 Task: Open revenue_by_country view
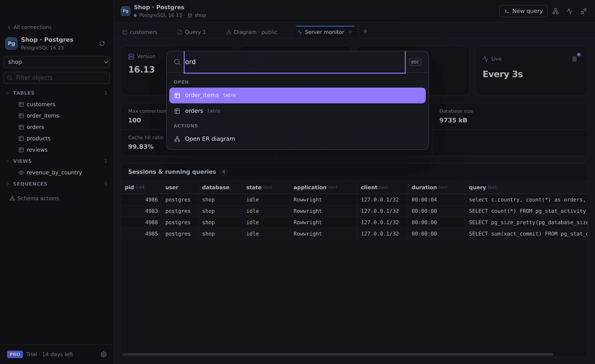[x=54, y=172]
